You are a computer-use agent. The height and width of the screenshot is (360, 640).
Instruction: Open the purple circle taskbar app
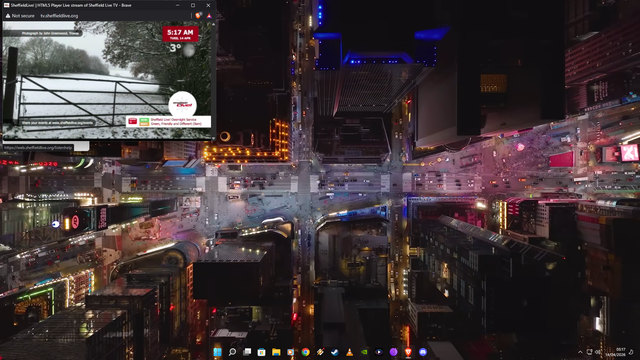coord(393,352)
